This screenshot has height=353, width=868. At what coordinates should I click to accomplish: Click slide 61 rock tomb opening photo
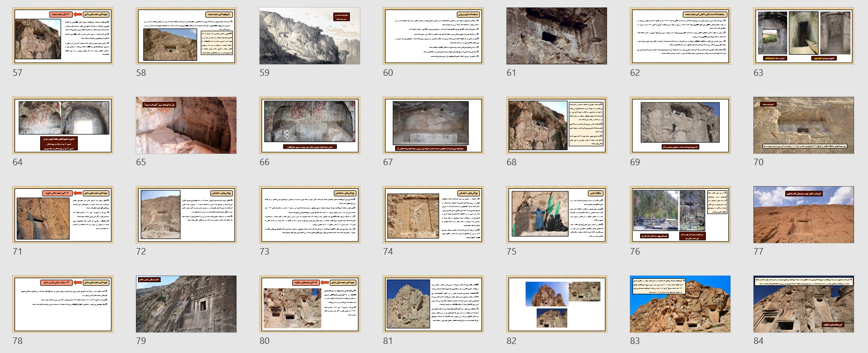click(x=556, y=36)
